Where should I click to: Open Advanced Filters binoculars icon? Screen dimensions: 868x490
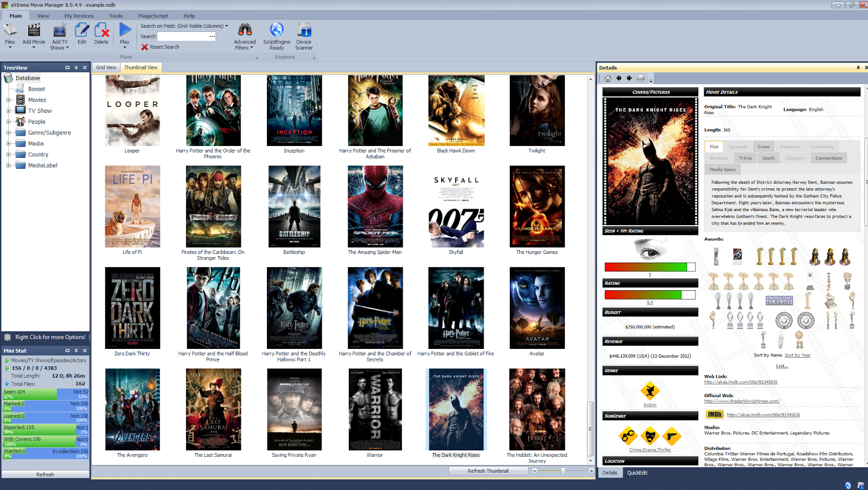tap(245, 30)
